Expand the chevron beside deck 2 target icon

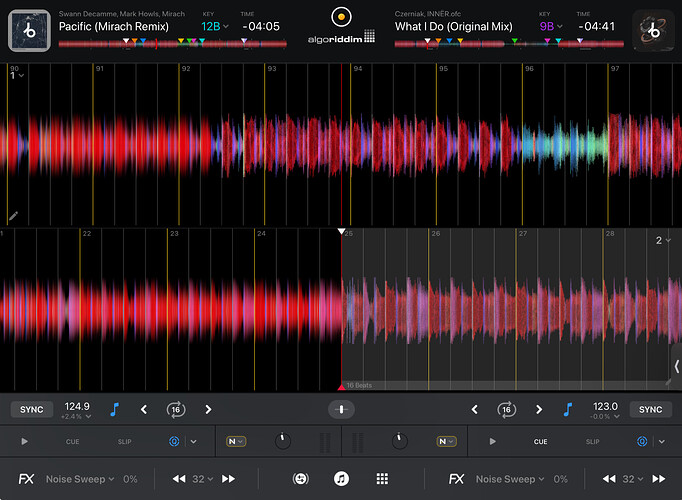tap(662, 442)
